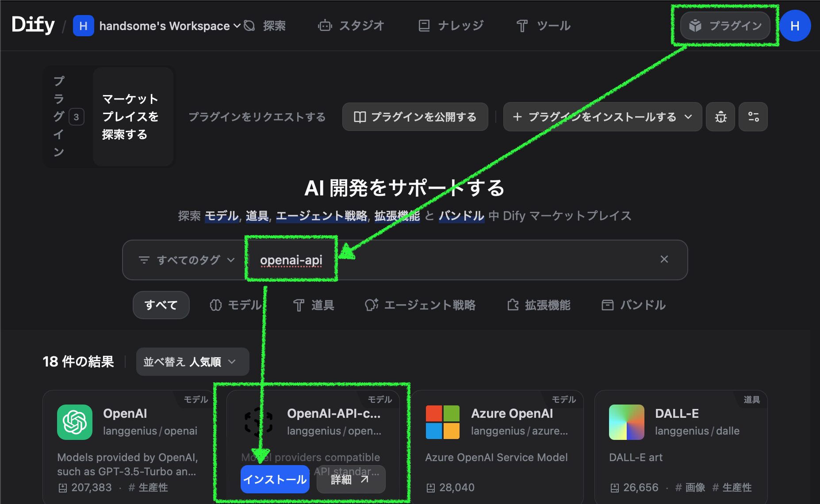Image resolution: width=820 pixels, height=504 pixels.
Task: Click the filter icon inside search bar
Action: (x=144, y=260)
